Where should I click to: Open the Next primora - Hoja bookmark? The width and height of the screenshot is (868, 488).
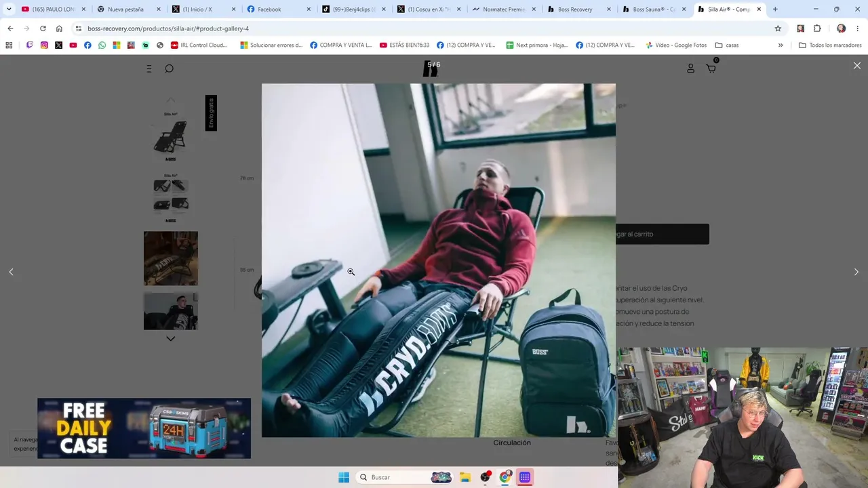(537, 45)
